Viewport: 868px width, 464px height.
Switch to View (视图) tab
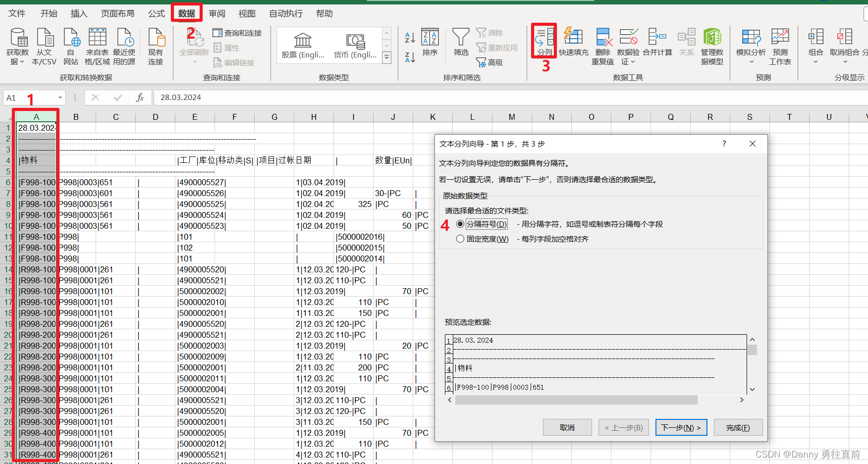tap(247, 13)
